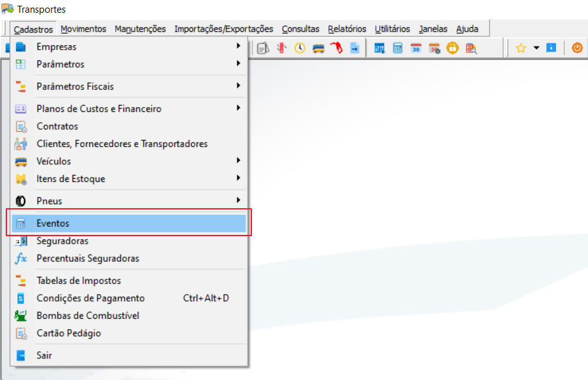Select the Tabelas de Impostos entry

coord(129,281)
